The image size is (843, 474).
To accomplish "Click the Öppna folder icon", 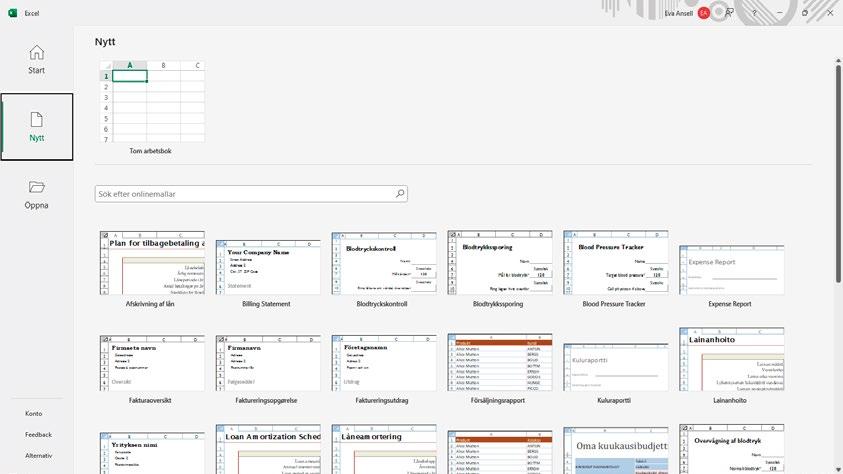I will (x=37, y=187).
